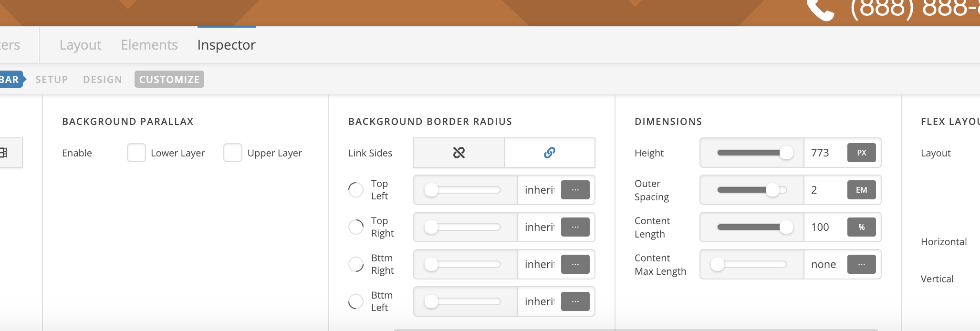This screenshot has height=331, width=980.
Task: Click the Height value field showing 773
Action: (825, 153)
